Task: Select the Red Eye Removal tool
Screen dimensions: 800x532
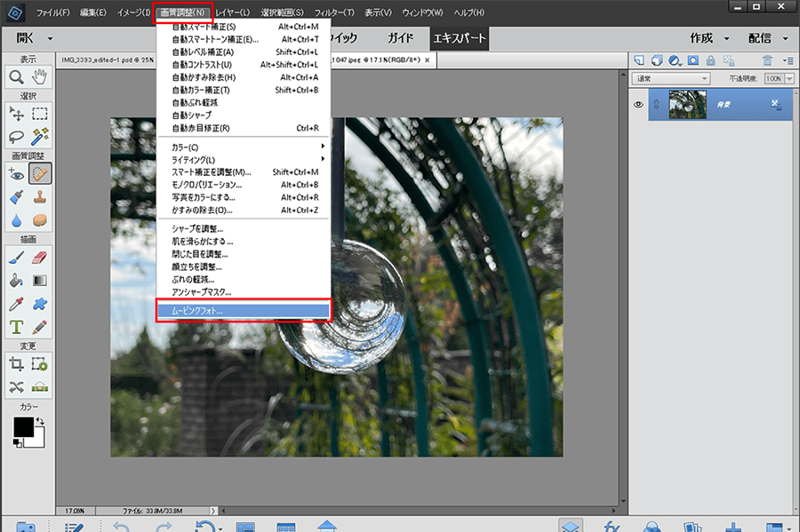Action: click(16, 174)
